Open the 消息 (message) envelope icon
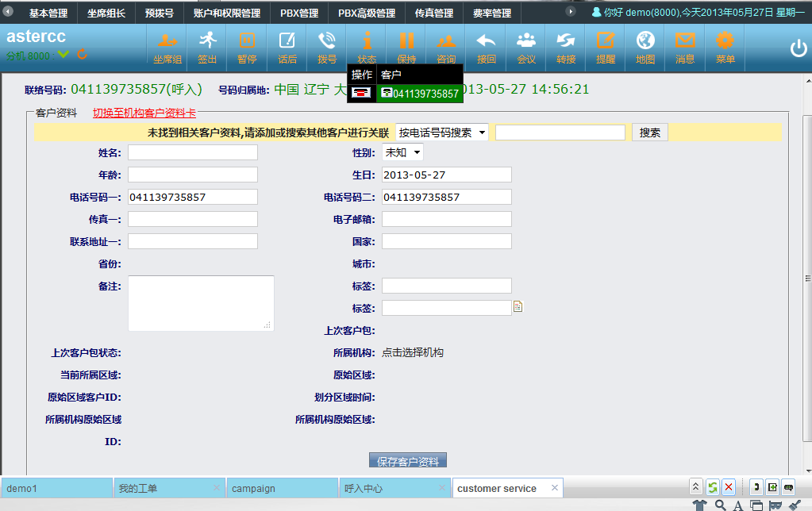812x511 pixels. 684,47
